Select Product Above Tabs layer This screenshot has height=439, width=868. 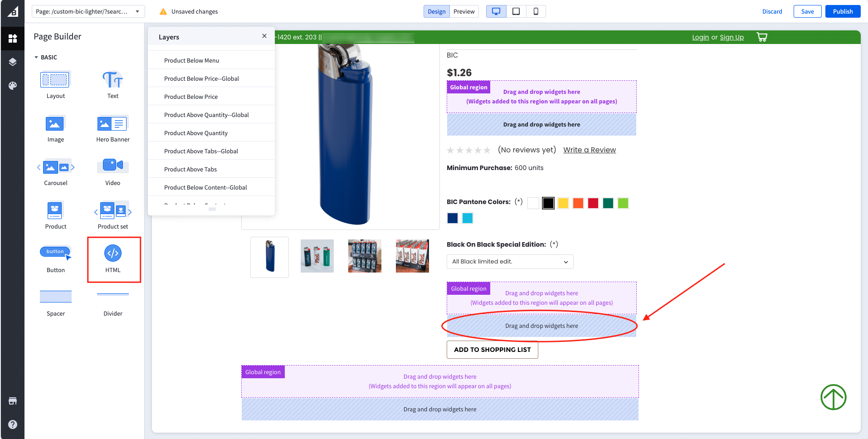coord(211,169)
